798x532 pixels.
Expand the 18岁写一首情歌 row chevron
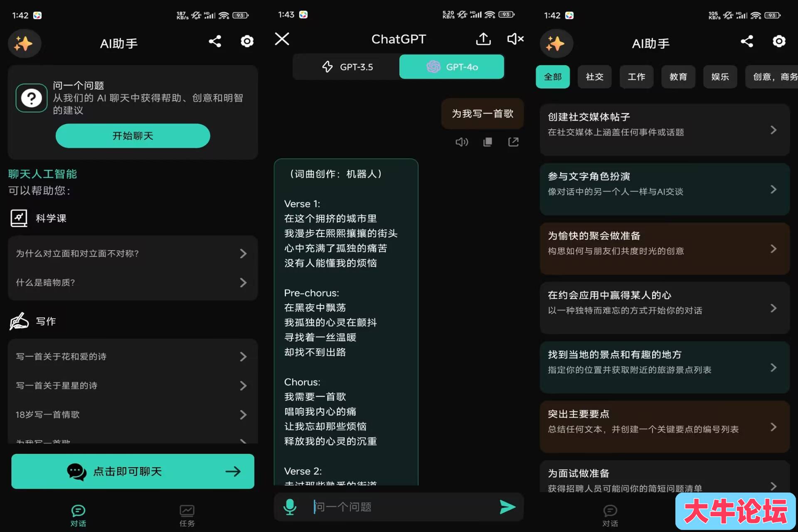[243, 415]
